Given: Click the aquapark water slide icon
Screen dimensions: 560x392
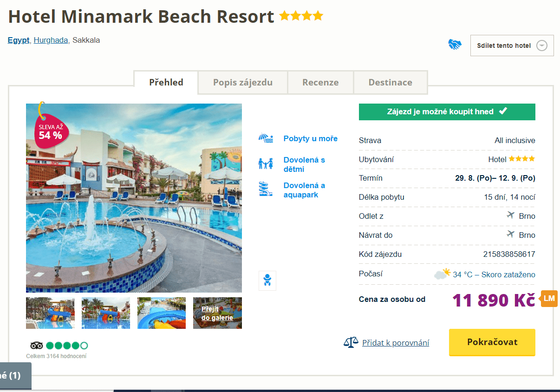Looking at the screenshot, I should click(266, 189).
